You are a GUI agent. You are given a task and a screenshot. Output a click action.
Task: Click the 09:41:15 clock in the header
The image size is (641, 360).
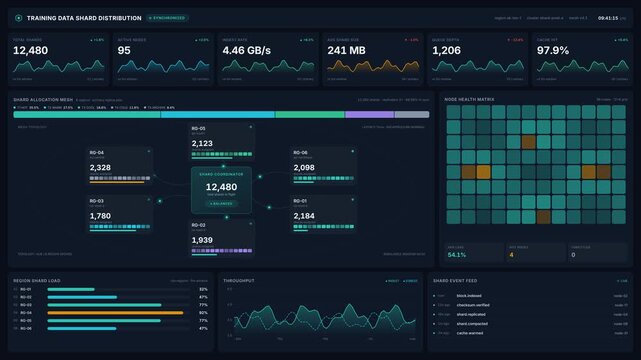pyautogui.click(x=608, y=18)
